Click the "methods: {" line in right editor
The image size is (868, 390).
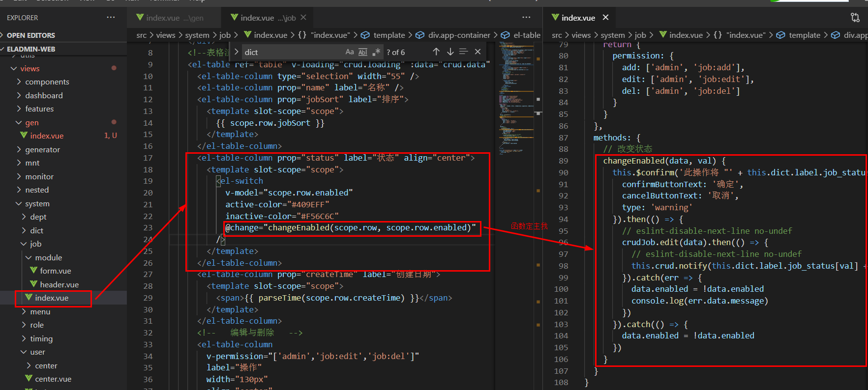tap(617, 138)
